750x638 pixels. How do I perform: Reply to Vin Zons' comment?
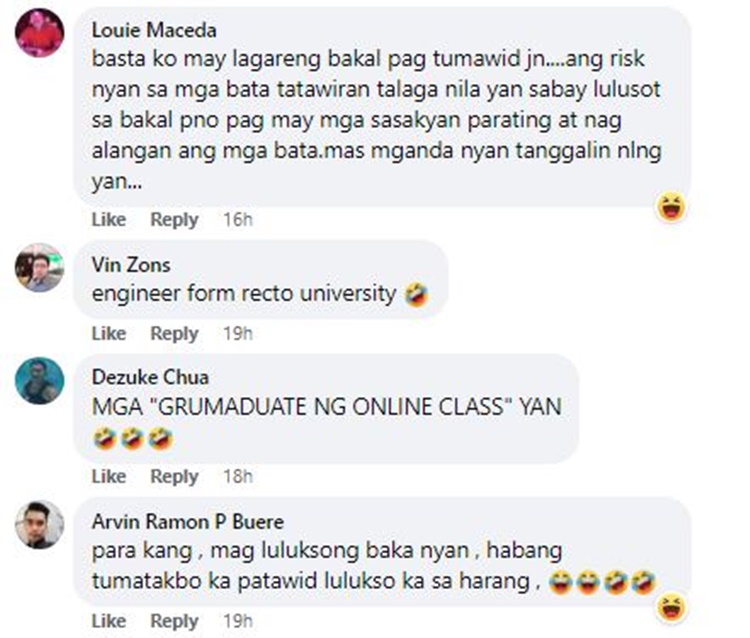(175, 334)
